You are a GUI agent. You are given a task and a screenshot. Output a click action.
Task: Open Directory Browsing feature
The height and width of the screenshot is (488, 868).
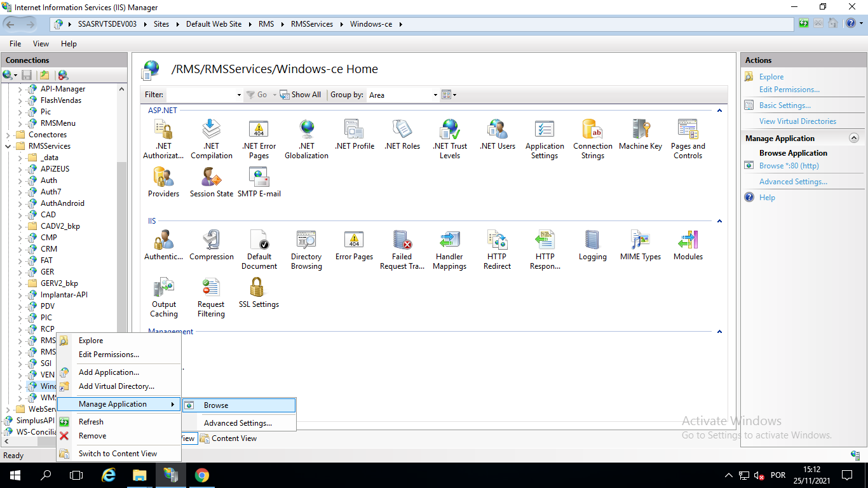point(306,250)
